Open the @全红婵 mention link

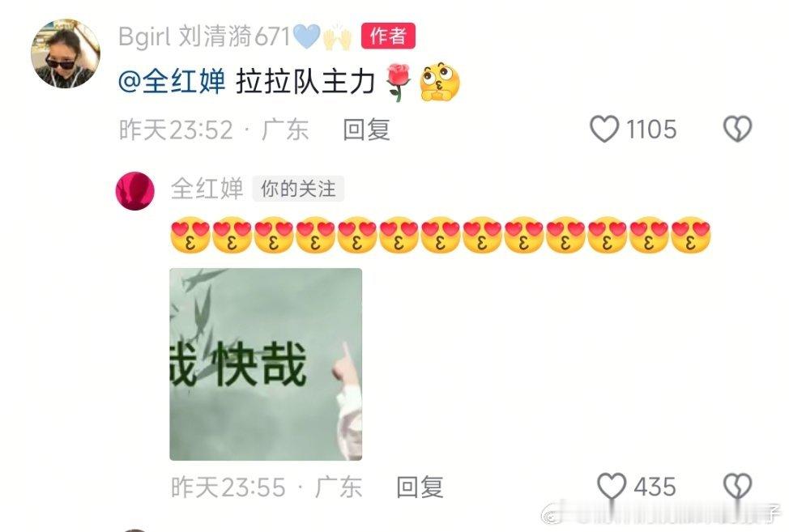(x=172, y=82)
